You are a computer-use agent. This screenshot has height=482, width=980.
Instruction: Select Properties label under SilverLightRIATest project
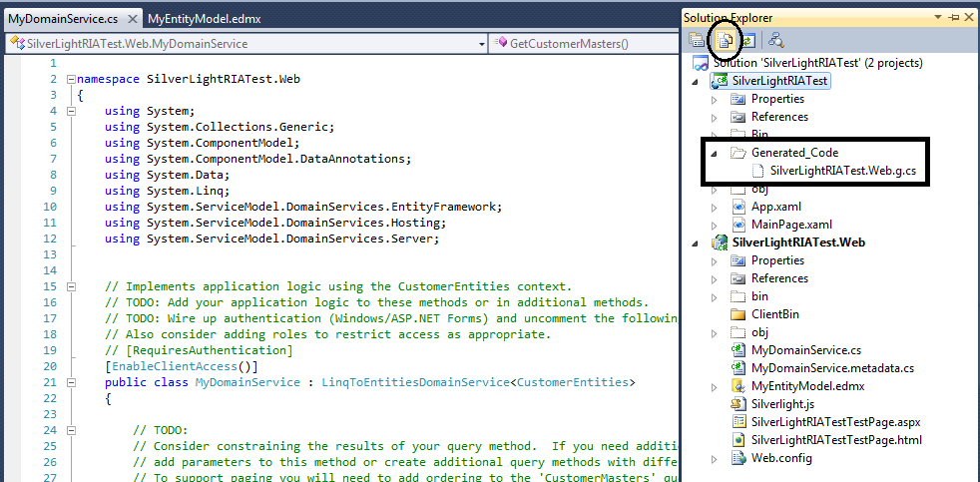777,99
